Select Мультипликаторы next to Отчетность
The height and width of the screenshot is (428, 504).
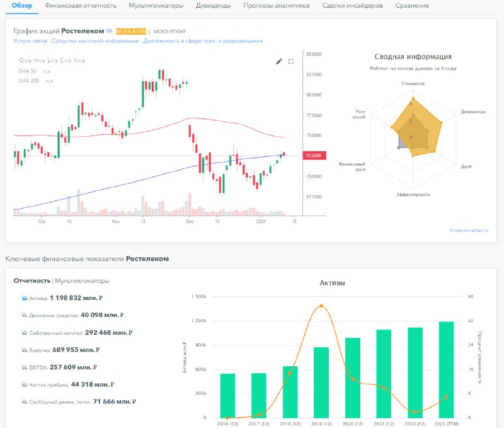[x=82, y=281]
